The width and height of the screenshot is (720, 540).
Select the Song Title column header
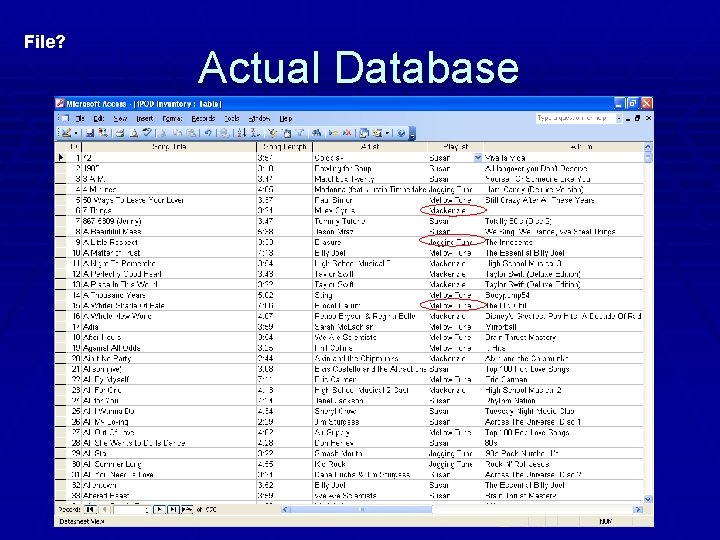169,147
